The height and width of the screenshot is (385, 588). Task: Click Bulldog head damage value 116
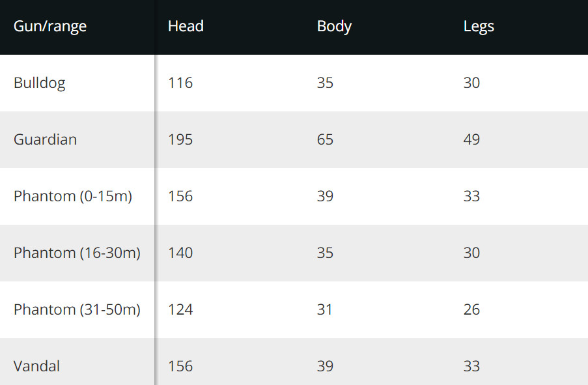180,83
